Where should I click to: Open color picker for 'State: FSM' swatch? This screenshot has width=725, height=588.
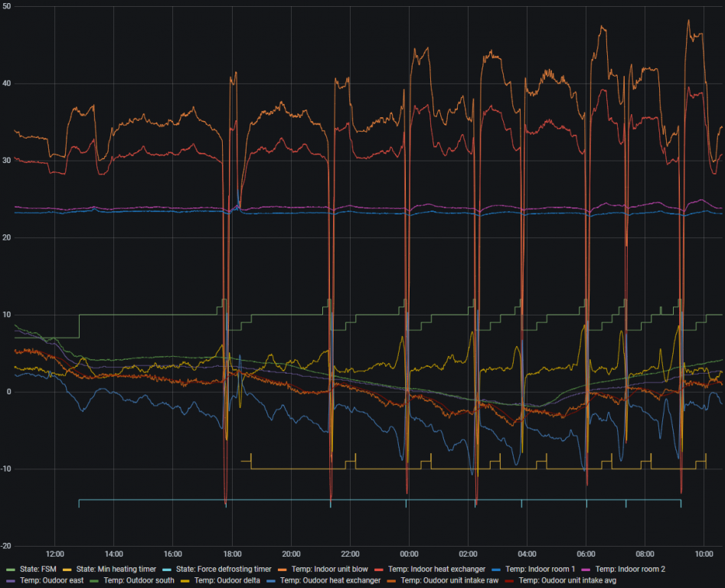coord(10,570)
